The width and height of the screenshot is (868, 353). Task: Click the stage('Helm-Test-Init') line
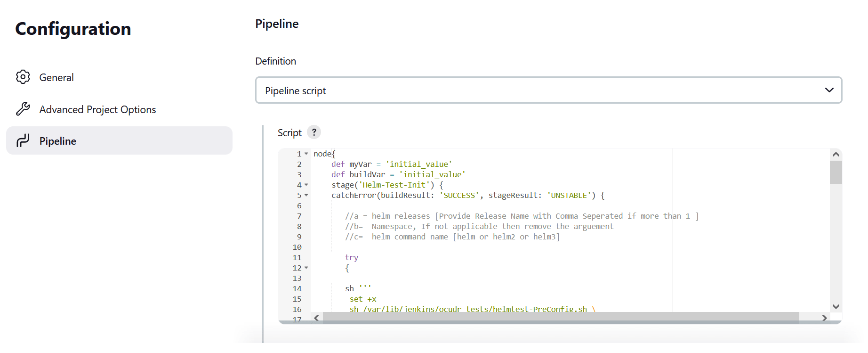point(387,185)
